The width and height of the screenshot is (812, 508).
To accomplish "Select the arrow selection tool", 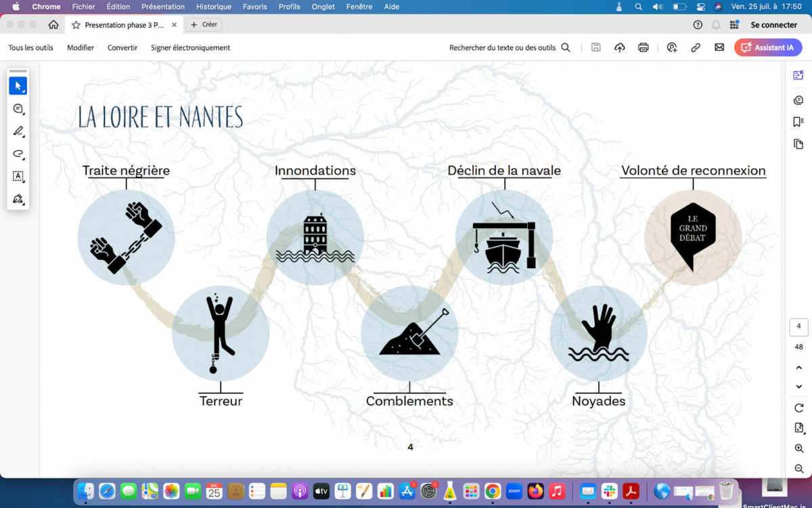I will point(18,86).
